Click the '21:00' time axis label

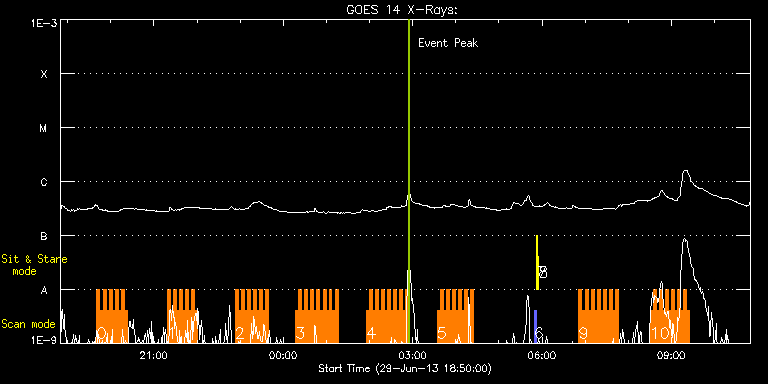(x=154, y=355)
